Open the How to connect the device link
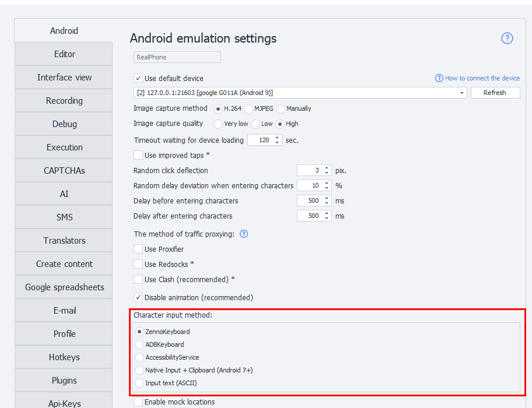Screen dimensions: 532x408 (x=482, y=78)
